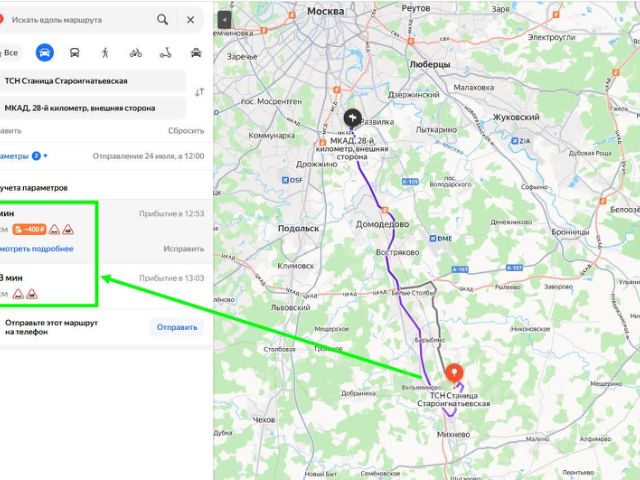Viewport: 640px width, 480px height.
Task: Click Сбросить to reset route
Action: tap(186, 131)
